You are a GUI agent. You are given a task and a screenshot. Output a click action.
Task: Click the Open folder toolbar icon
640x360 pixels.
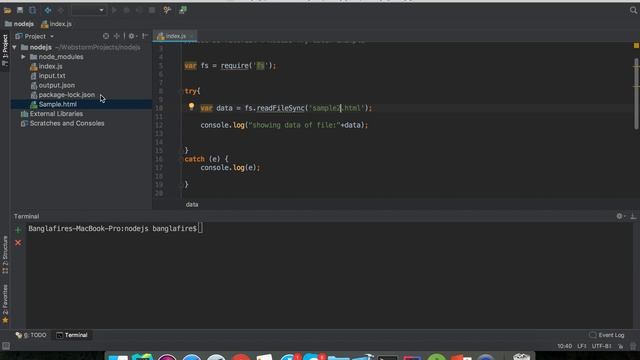pos(7,10)
